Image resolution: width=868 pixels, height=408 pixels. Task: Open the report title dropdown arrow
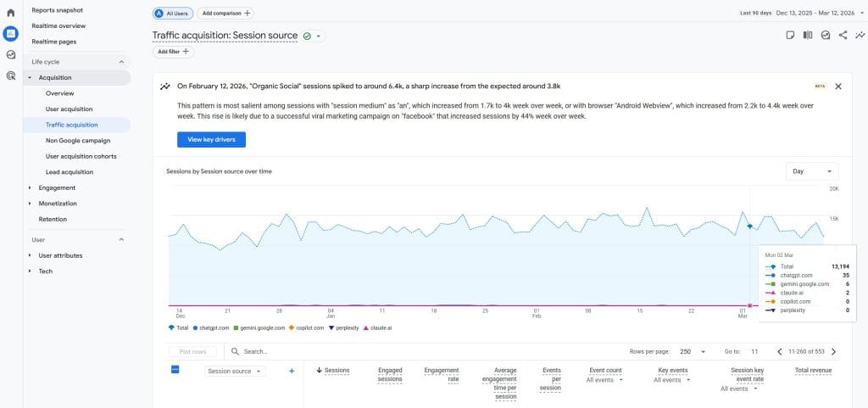[x=319, y=36]
